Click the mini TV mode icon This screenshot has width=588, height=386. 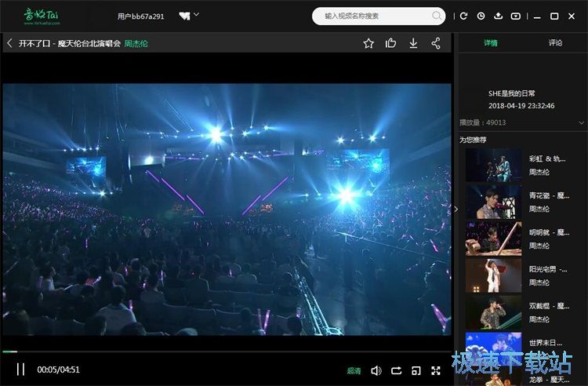coord(516,16)
